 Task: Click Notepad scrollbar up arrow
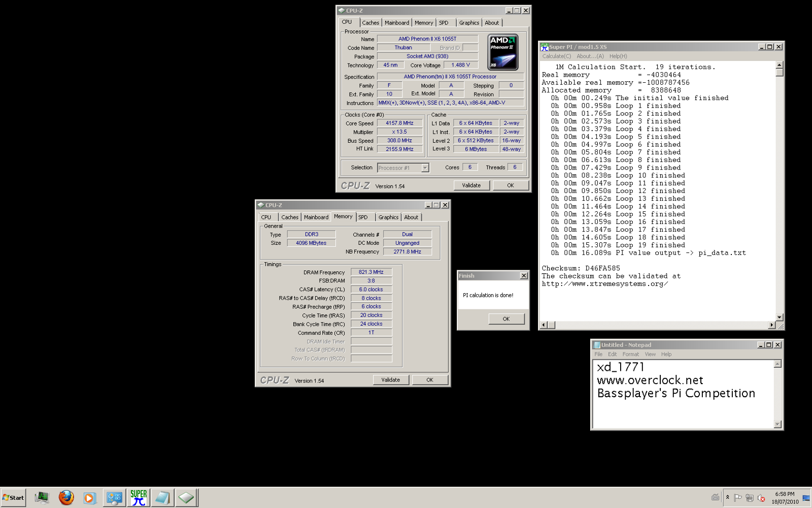click(777, 364)
